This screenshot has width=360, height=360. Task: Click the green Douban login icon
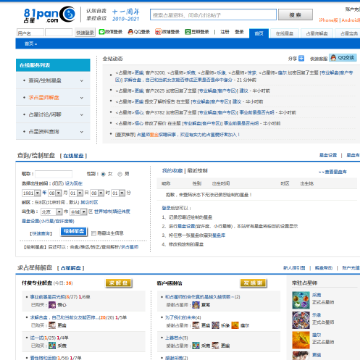point(188,32)
